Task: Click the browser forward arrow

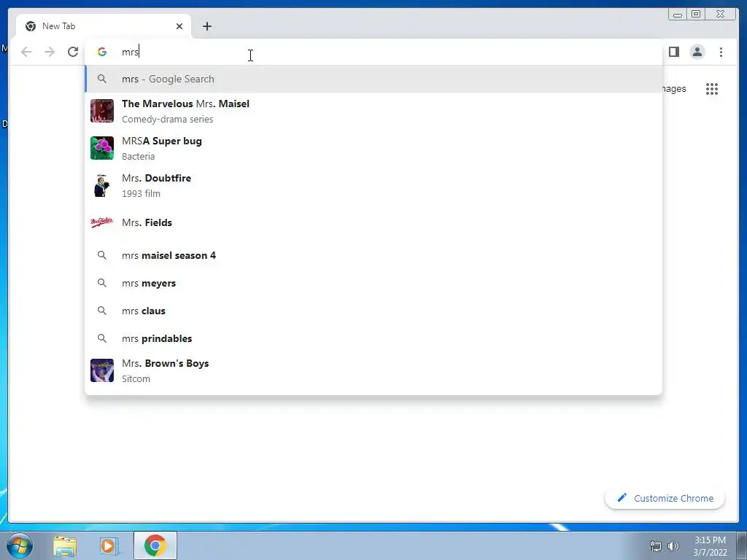Action: 50,52
